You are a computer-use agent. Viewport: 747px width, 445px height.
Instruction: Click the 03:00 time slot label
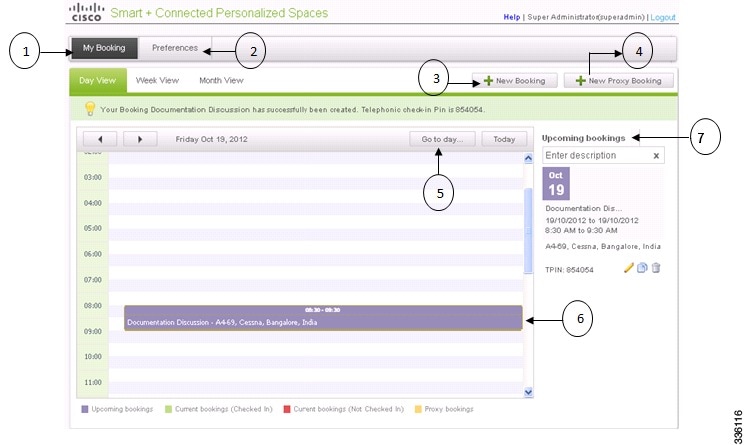pos(93,177)
